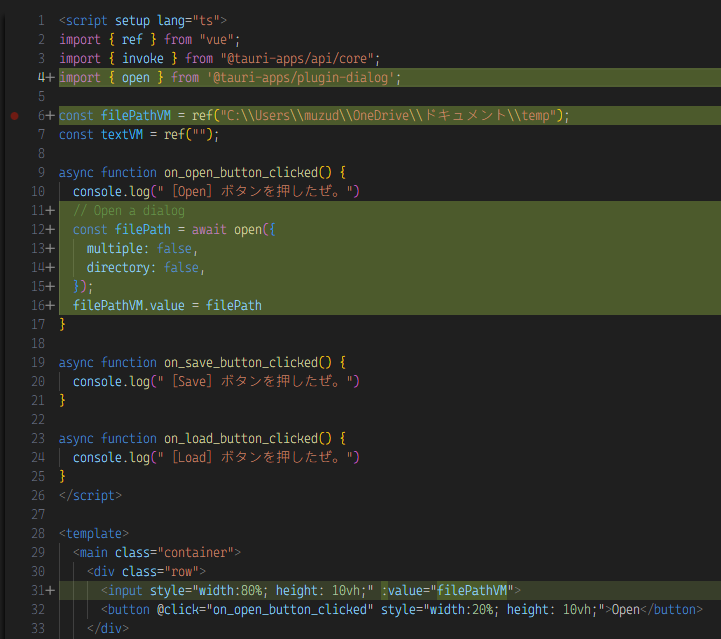Click the '// Open a dialog' comment
This screenshot has height=639, width=721.
(x=129, y=211)
